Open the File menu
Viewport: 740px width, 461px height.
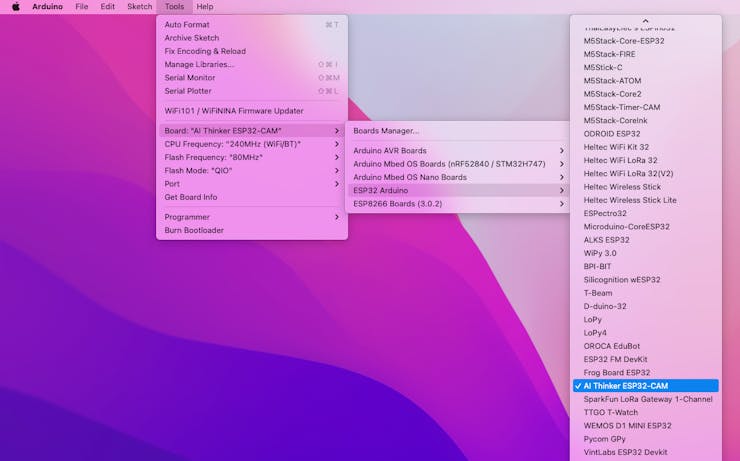coord(82,7)
